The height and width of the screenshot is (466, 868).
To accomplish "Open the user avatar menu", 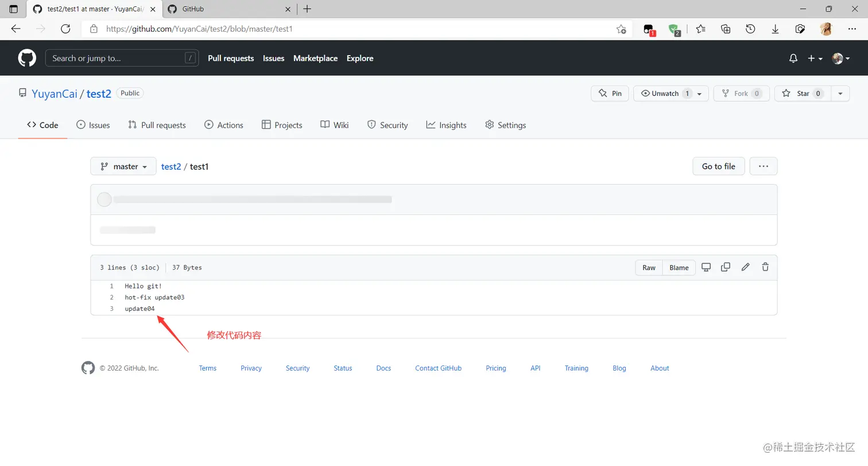I will pos(841,58).
